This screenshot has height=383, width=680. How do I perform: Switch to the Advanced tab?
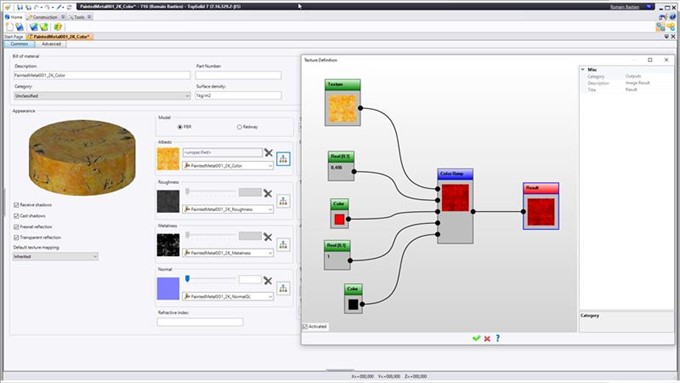(51, 44)
